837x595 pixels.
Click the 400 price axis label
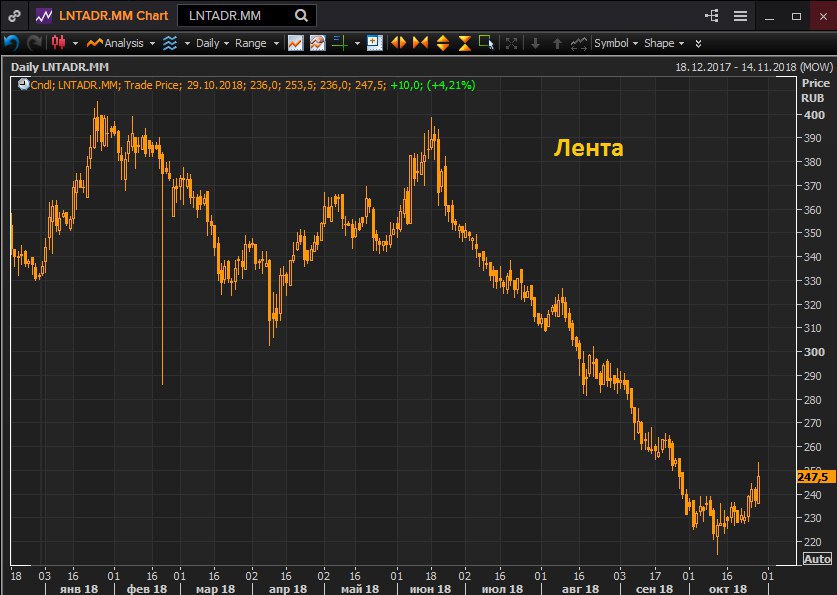pyautogui.click(x=814, y=115)
